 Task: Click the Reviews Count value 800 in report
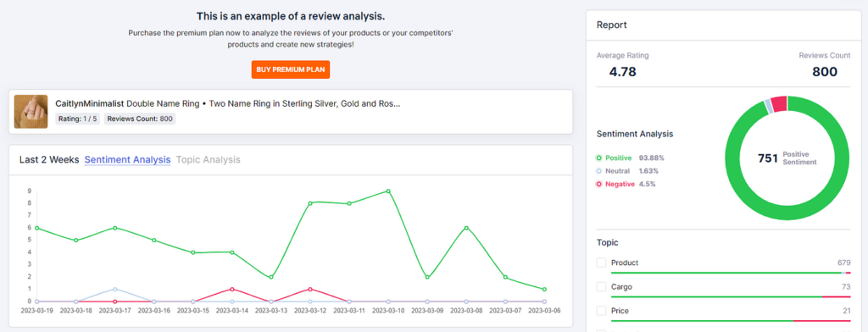click(825, 72)
